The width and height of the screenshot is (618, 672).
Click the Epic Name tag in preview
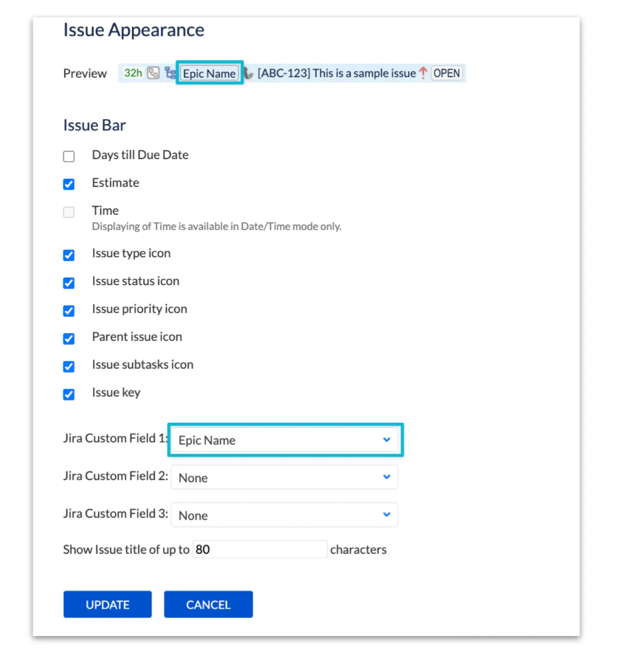tap(209, 73)
